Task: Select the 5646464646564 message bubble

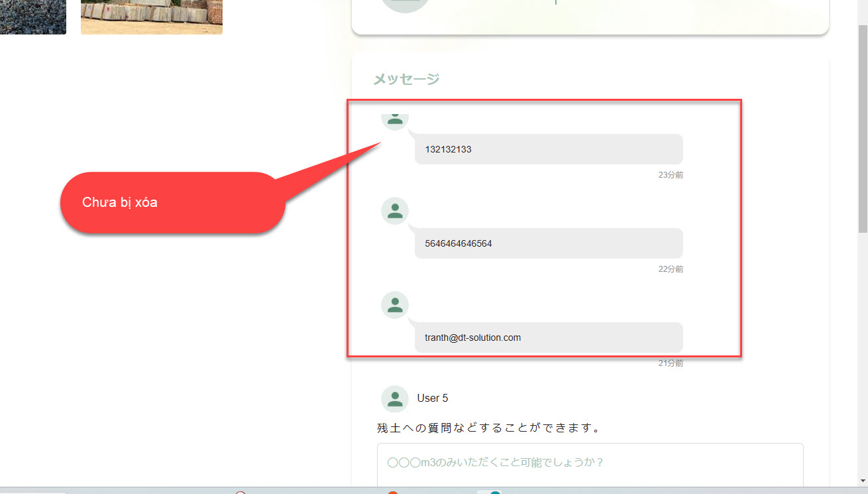Action: tap(549, 243)
